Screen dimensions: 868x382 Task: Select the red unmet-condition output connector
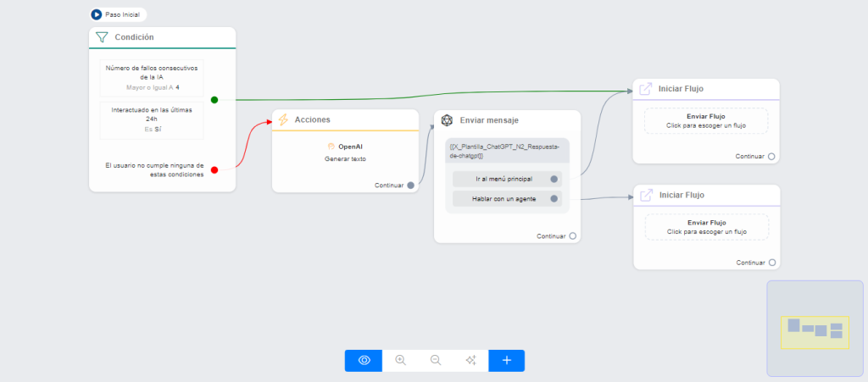tap(214, 170)
